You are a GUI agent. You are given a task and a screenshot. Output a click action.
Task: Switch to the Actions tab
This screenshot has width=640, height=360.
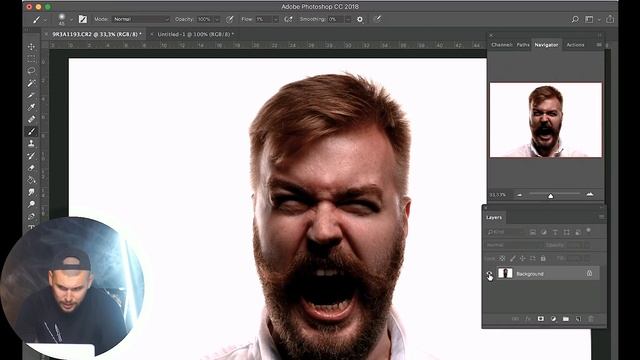pos(575,45)
